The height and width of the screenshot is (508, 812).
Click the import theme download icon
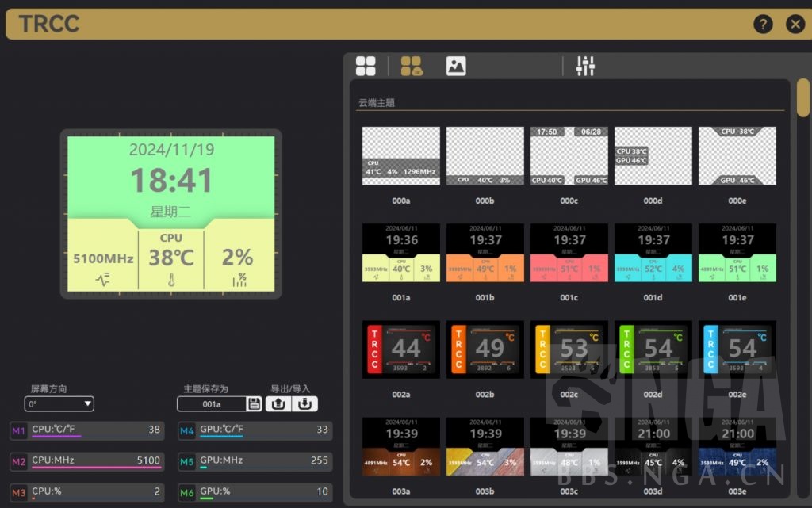(x=304, y=404)
